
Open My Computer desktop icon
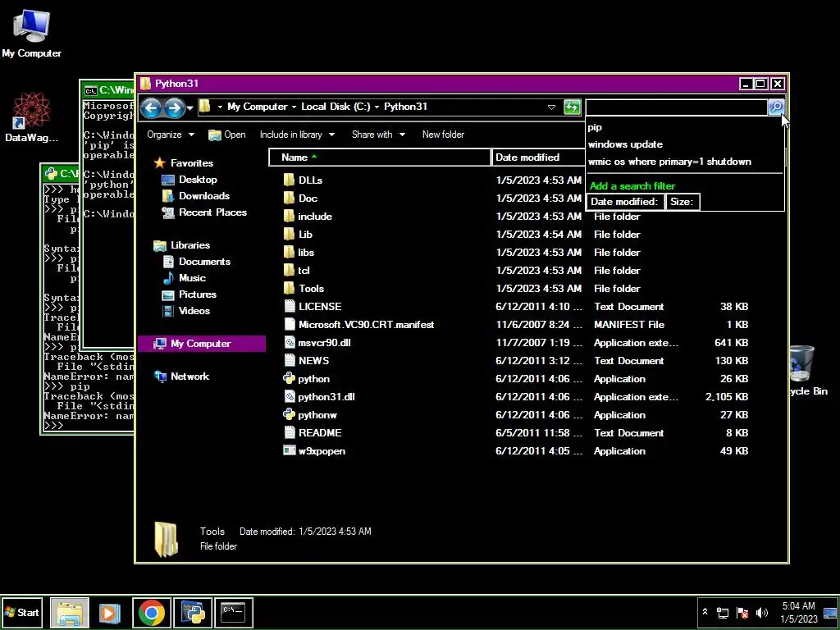click(31, 33)
